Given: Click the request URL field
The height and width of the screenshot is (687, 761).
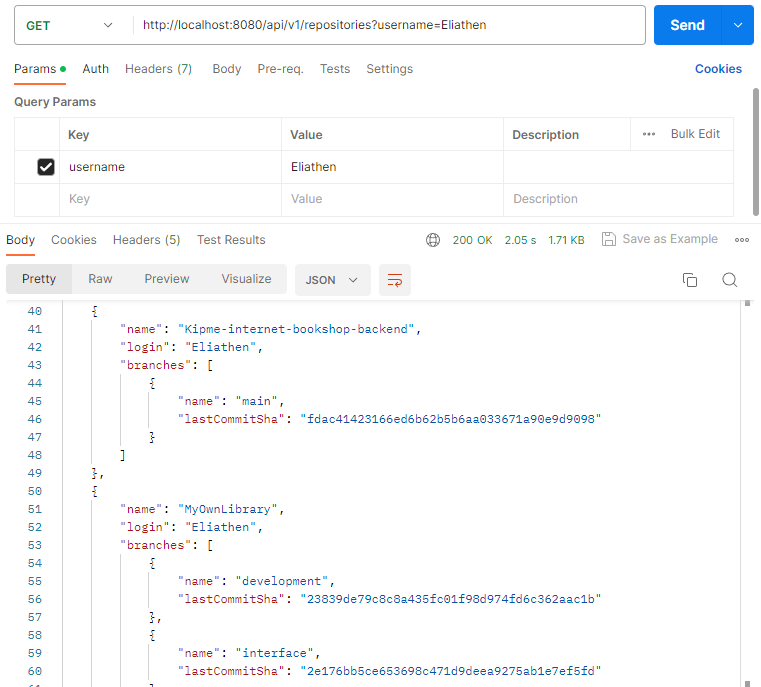Looking at the screenshot, I should pos(390,25).
